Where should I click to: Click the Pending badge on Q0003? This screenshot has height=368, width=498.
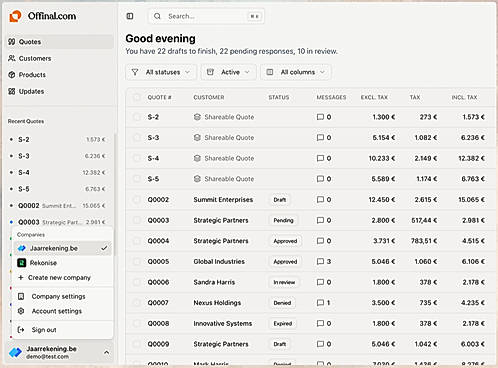click(x=283, y=220)
